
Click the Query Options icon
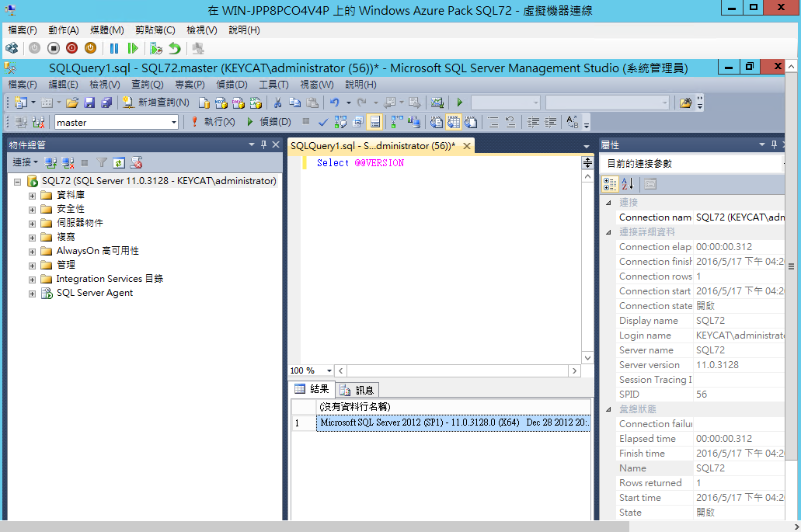[x=357, y=122]
